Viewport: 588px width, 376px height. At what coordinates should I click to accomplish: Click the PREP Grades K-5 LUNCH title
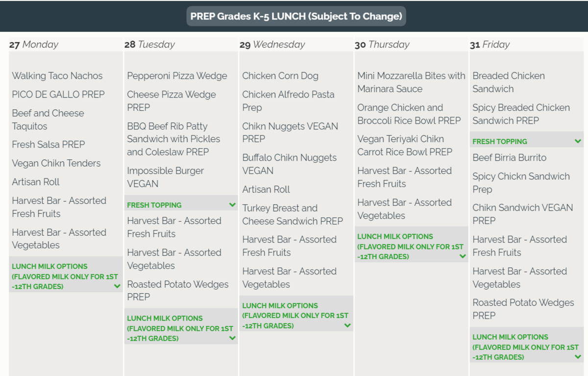click(296, 16)
